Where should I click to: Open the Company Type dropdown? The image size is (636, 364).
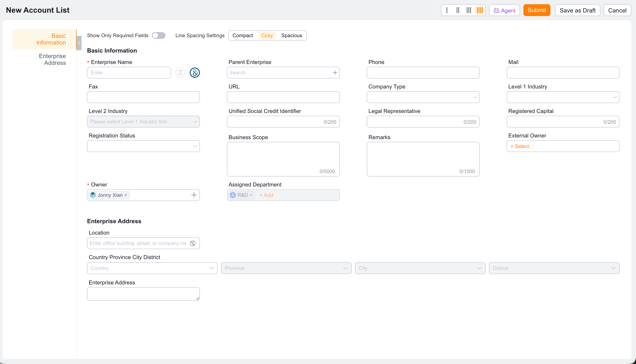click(x=423, y=97)
